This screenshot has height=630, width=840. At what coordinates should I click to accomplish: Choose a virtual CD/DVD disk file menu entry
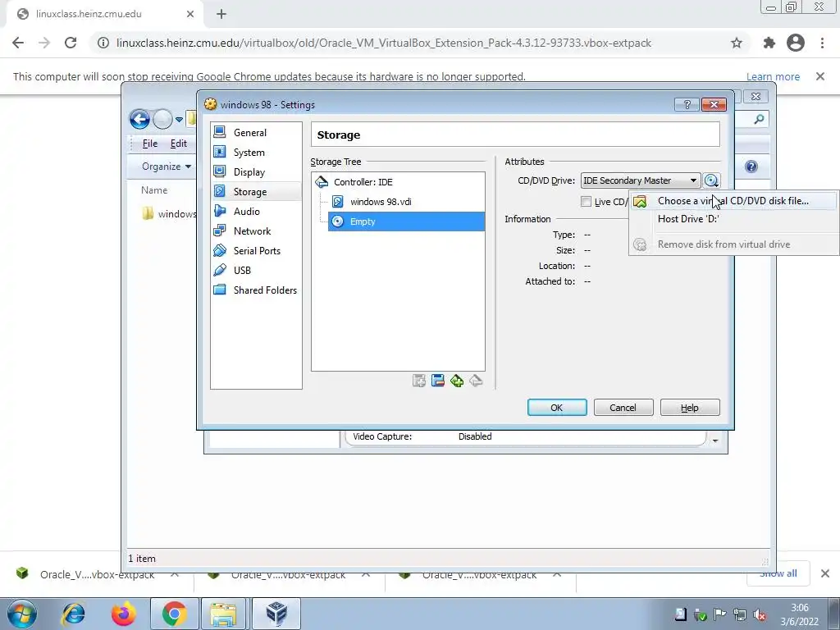click(732, 201)
